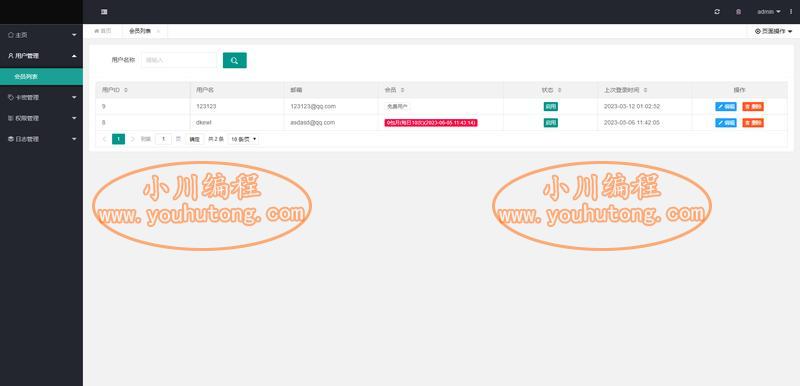
Task: Select the 会员列表 tab
Action: pos(140,31)
